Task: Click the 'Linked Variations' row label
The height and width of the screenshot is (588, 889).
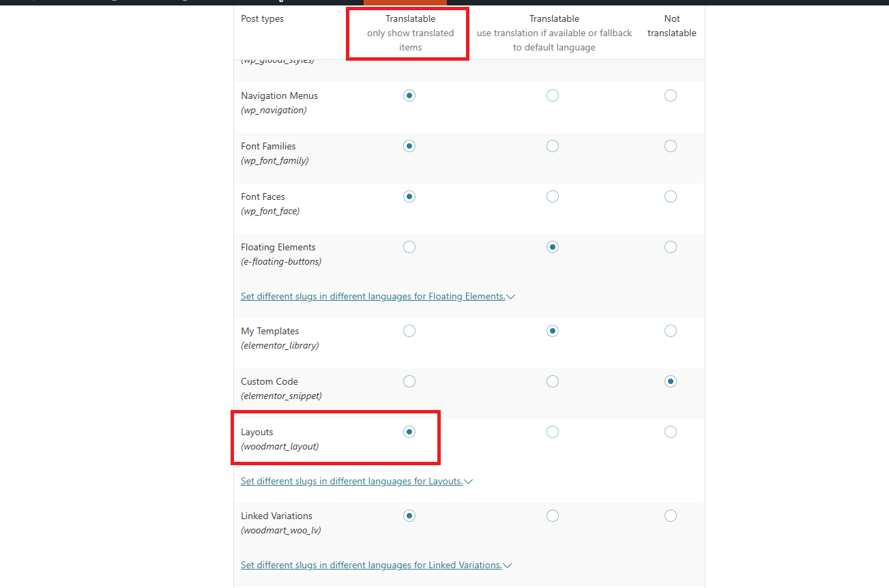Action: pos(277,516)
